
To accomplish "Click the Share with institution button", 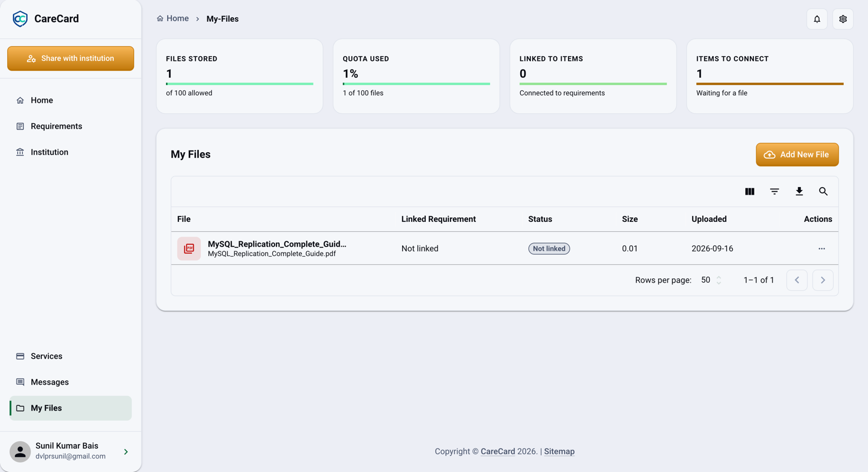I will [71, 58].
